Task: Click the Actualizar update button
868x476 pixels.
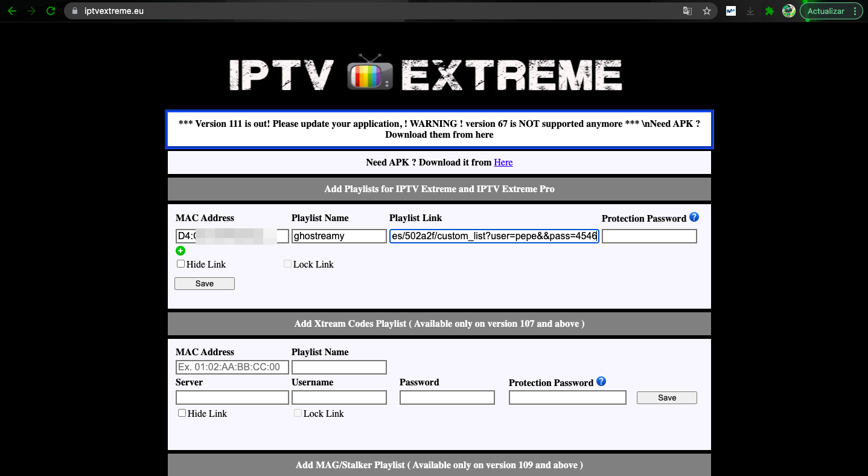Action: (x=830, y=11)
